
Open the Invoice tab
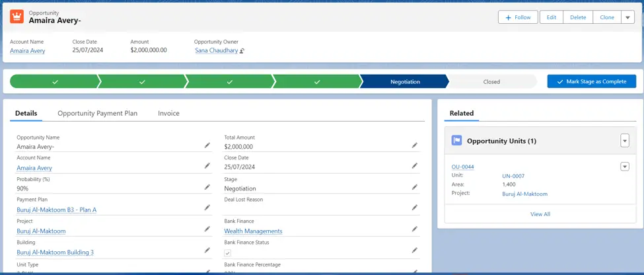(x=168, y=114)
